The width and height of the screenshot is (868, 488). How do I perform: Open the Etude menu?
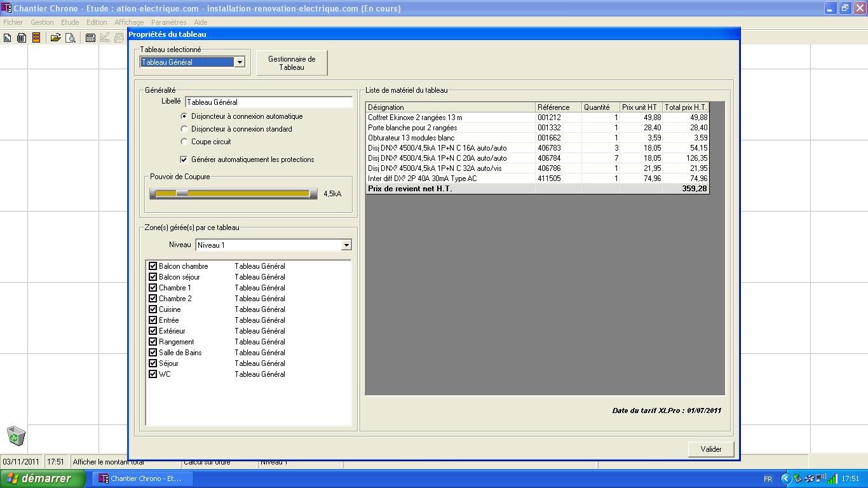tap(70, 22)
